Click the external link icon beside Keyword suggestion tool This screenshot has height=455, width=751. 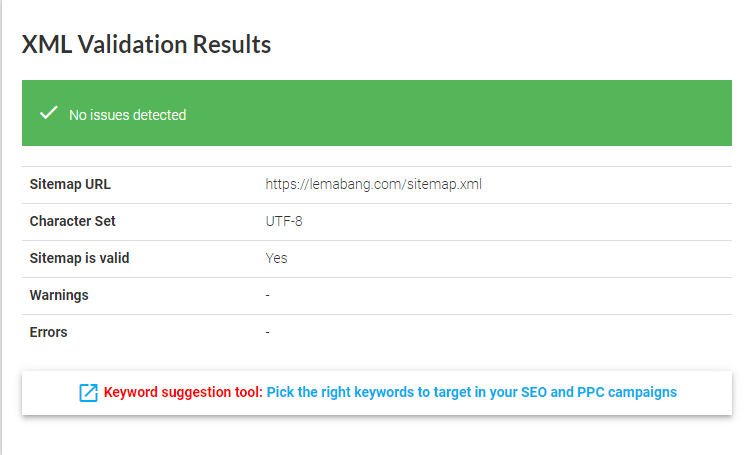(x=89, y=393)
